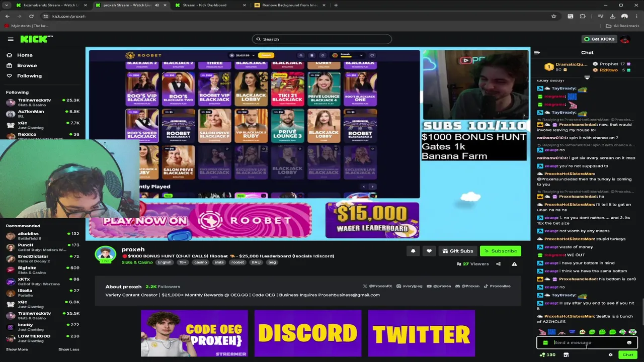The height and width of the screenshot is (362, 644).
Task: Open ErectDictator in Recommended
Action: (x=43, y=258)
